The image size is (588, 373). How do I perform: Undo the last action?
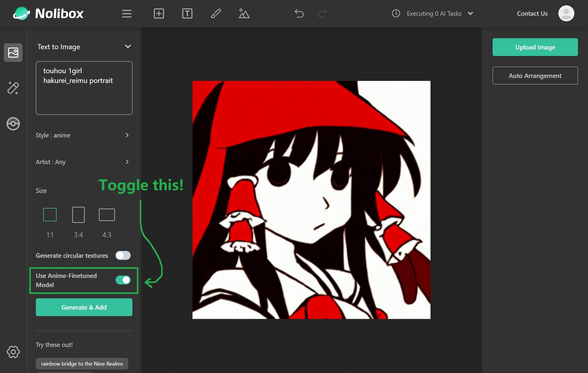299,14
